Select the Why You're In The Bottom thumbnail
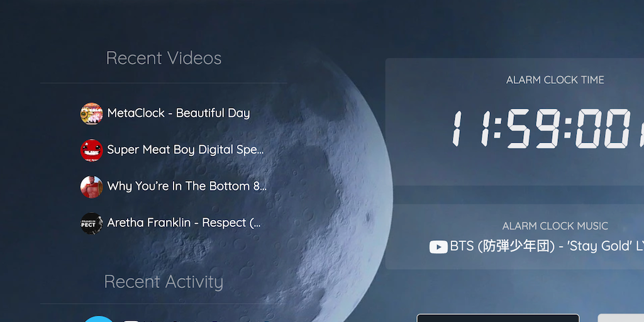The height and width of the screenshot is (322, 644). pos(91,186)
